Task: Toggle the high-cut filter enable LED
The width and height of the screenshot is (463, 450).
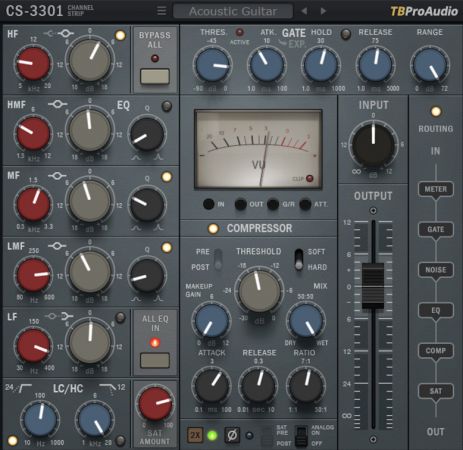Action: click(x=120, y=441)
